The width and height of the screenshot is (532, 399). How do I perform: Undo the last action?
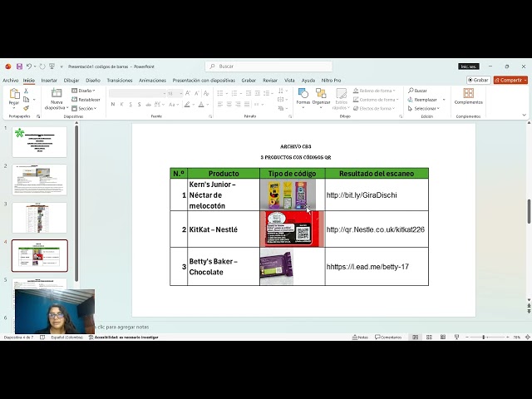(x=29, y=66)
